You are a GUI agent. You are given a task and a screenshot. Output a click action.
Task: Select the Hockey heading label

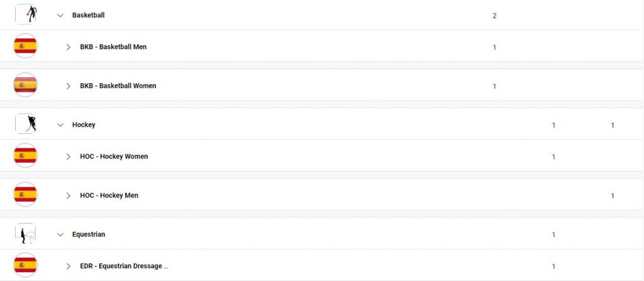[84, 124]
